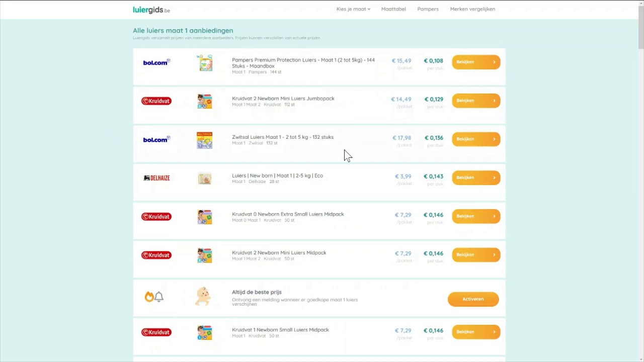The width and height of the screenshot is (644, 362).
Task: Open 'Luiers | New born' Delhaize Eco link
Action: click(x=277, y=175)
